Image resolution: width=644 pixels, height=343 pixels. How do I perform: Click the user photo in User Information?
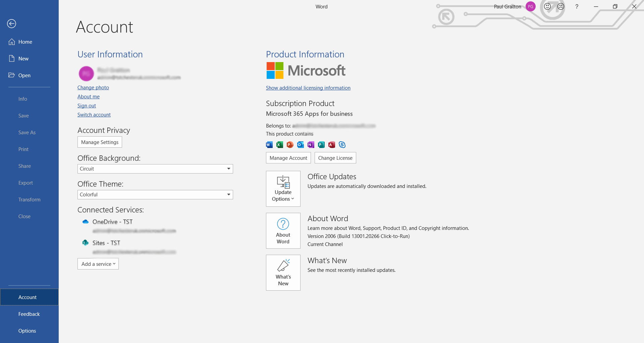[86, 73]
